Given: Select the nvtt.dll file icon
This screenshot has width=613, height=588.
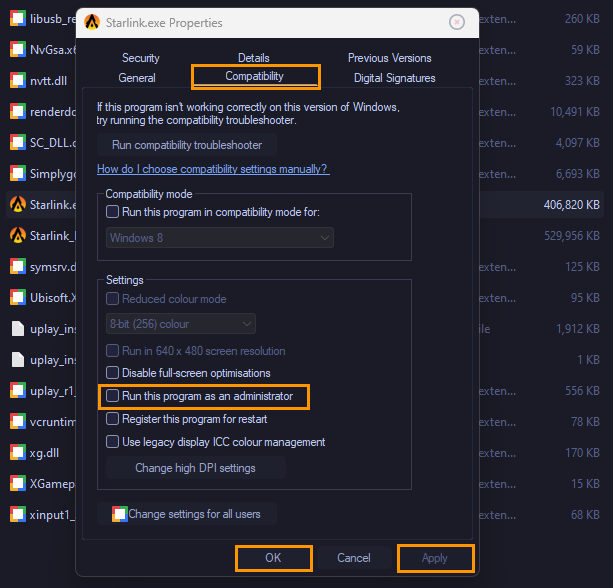Looking at the screenshot, I should click(x=18, y=80).
